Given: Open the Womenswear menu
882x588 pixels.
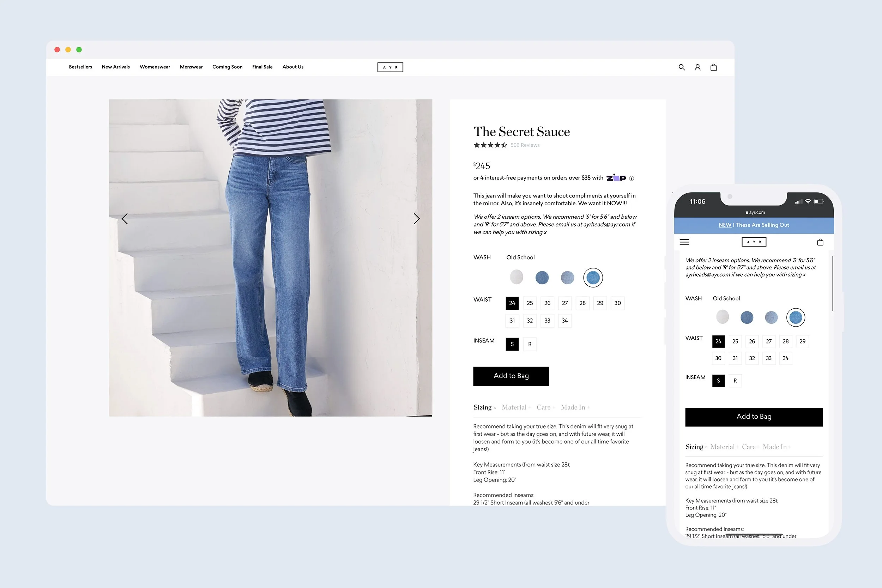Looking at the screenshot, I should tap(155, 67).
